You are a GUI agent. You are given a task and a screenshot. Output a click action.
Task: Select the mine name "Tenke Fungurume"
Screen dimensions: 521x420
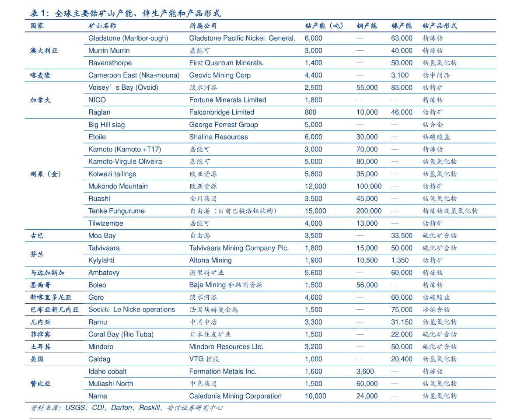pyautogui.click(x=117, y=211)
